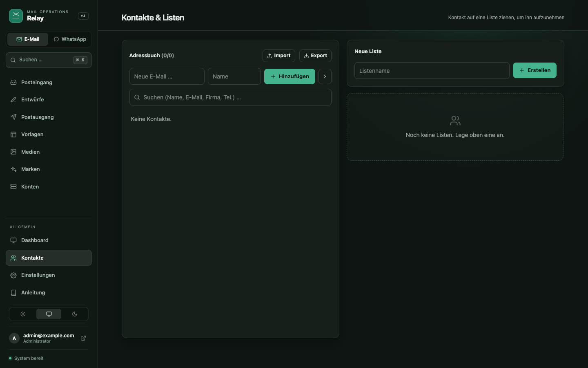Select Kontakte in sidebar
The width and height of the screenshot is (588, 368).
pos(49,258)
